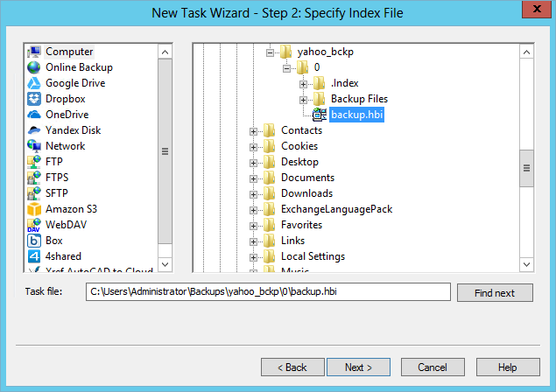Select the Local Settings folder label
Image resolution: width=556 pixels, height=392 pixels.
[313, 256]
